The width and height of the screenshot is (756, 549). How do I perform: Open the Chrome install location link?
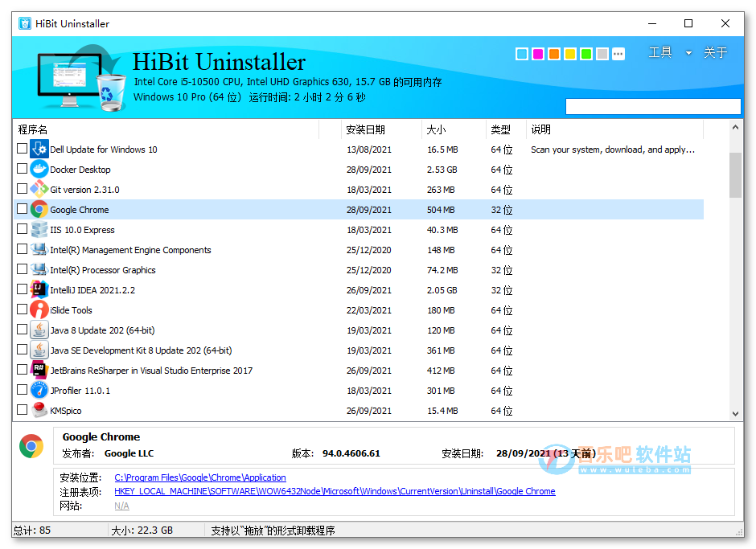(200, 477)
